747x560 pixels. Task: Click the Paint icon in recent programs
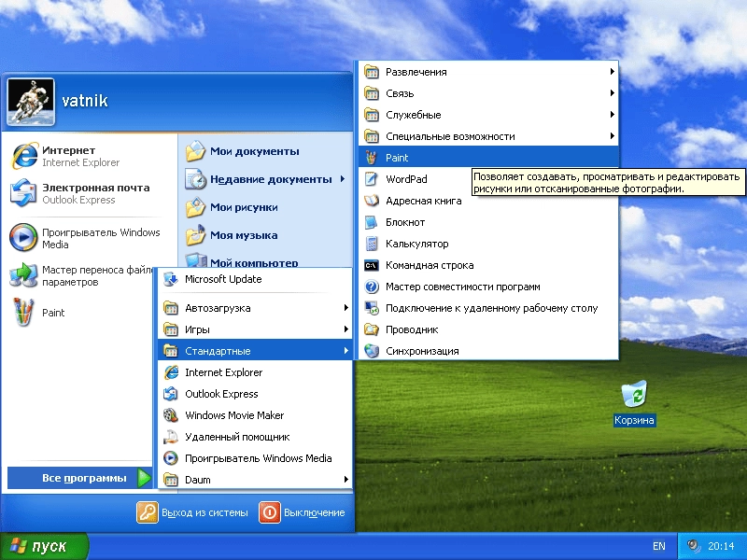pyautogui.click(x=24, y=312)
